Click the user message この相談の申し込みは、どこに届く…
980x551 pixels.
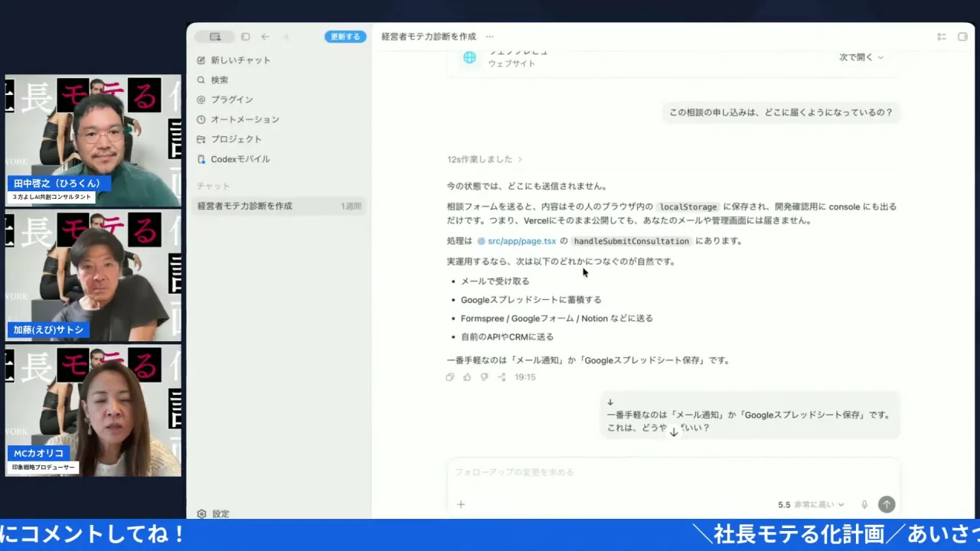point(781,112)
